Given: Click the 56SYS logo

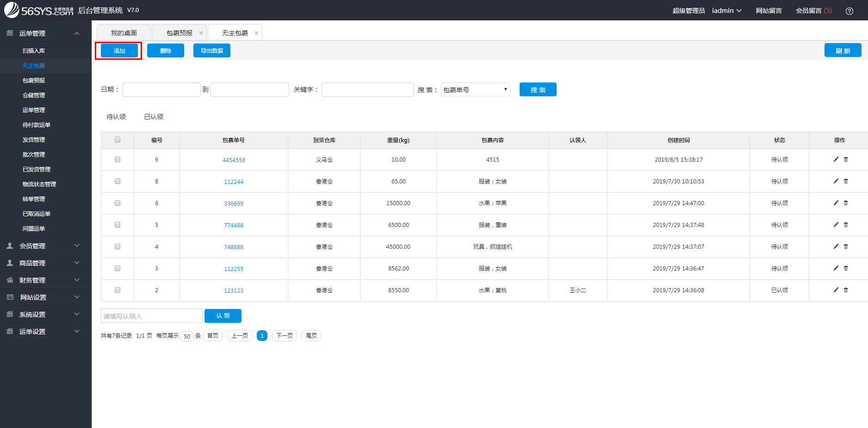Looking at the screenshot, I should click(x=39, y=10).
